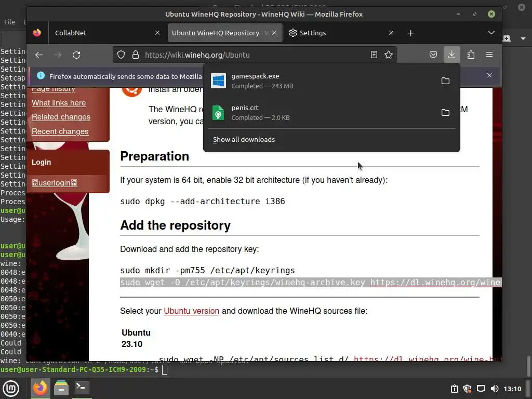Show gamespack.exe in its folder
Viewport: 532px width, 399px height.
445,81
